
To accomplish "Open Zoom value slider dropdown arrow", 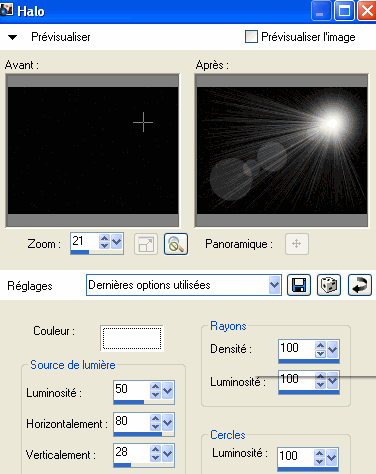I will (117, 241).
